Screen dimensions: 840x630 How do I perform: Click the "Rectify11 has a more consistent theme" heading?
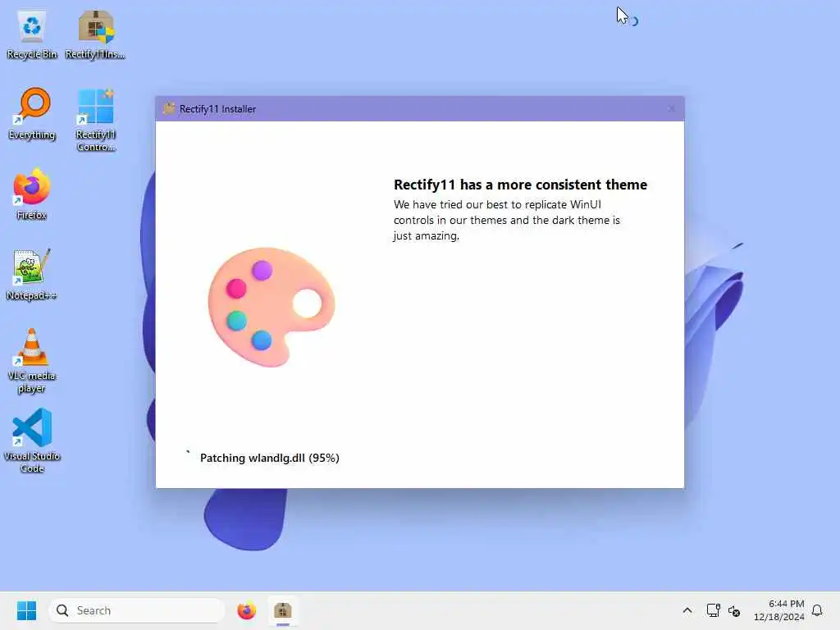[520, 185]
